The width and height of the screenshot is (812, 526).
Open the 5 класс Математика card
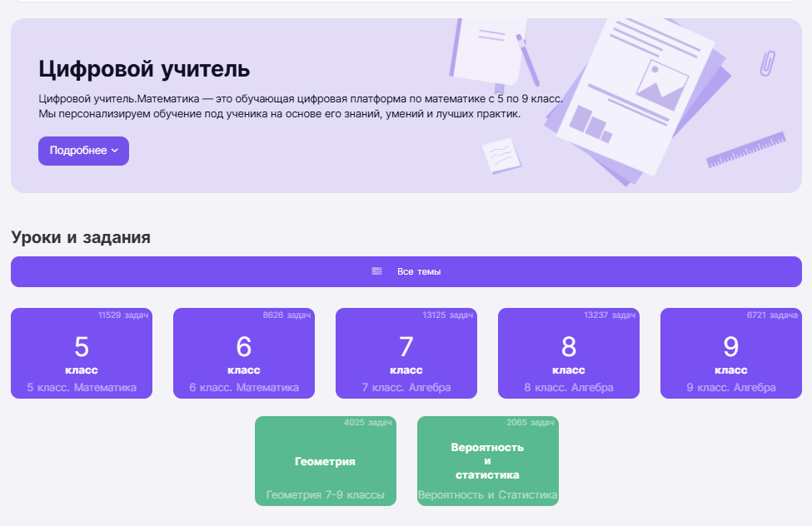click(x=82, y=353)
